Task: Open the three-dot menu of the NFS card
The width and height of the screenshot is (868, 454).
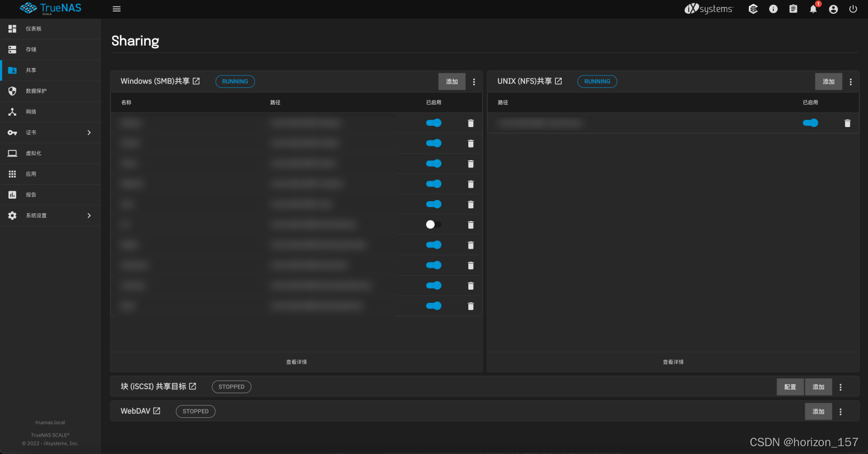Action: [x=851, y=82]
